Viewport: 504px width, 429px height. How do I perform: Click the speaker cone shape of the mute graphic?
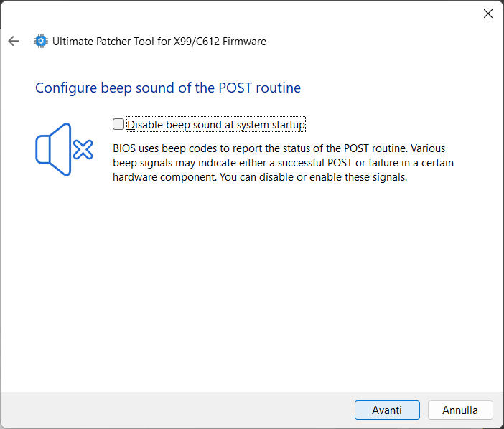(x=54, y=150)
